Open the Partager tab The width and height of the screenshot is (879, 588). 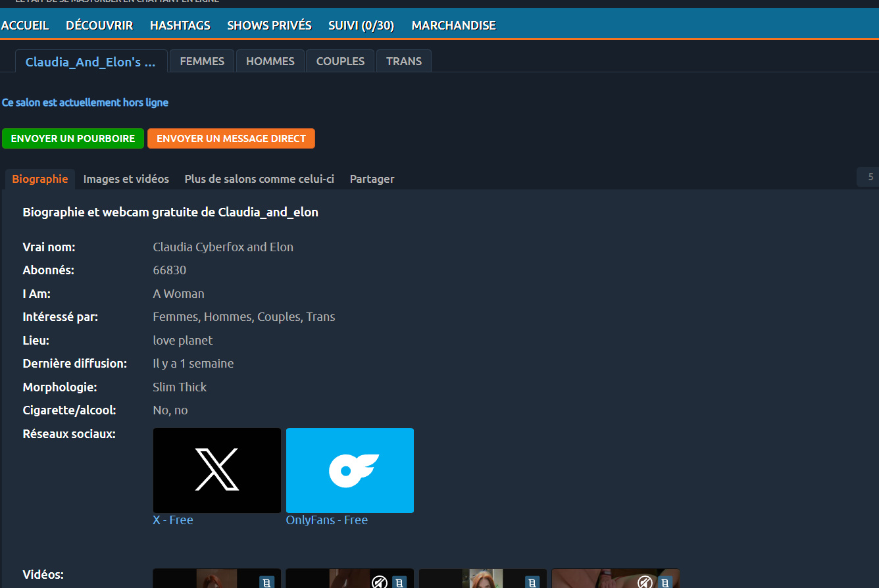[372, 179]
